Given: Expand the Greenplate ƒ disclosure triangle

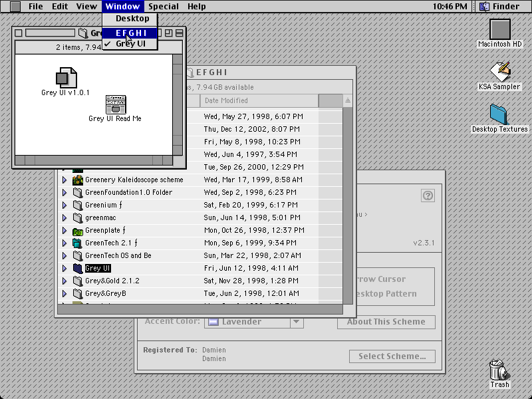Looking at the screenshot, I should [x=65, y=230].
